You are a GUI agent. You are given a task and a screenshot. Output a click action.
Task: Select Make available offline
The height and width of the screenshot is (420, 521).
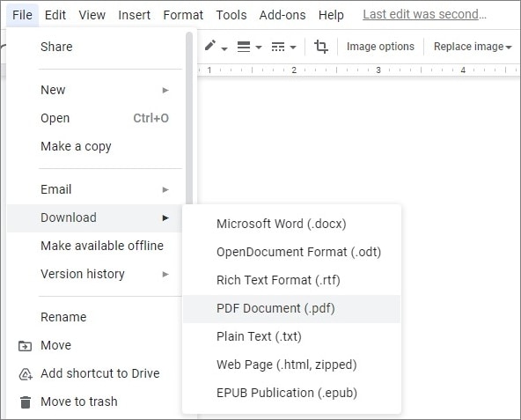pyautogui.click(x=95, y=246)
